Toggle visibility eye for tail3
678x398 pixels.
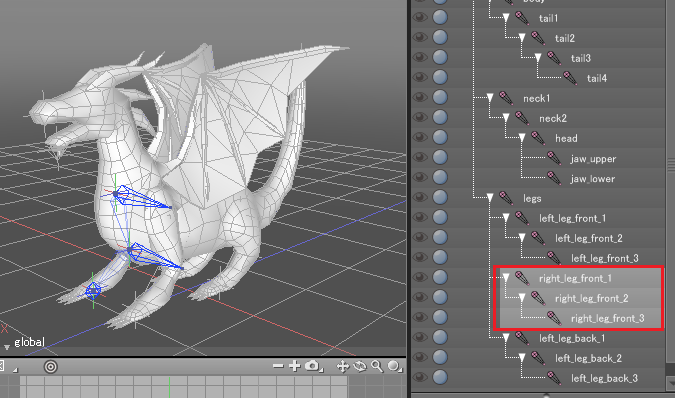pos(420,58)
